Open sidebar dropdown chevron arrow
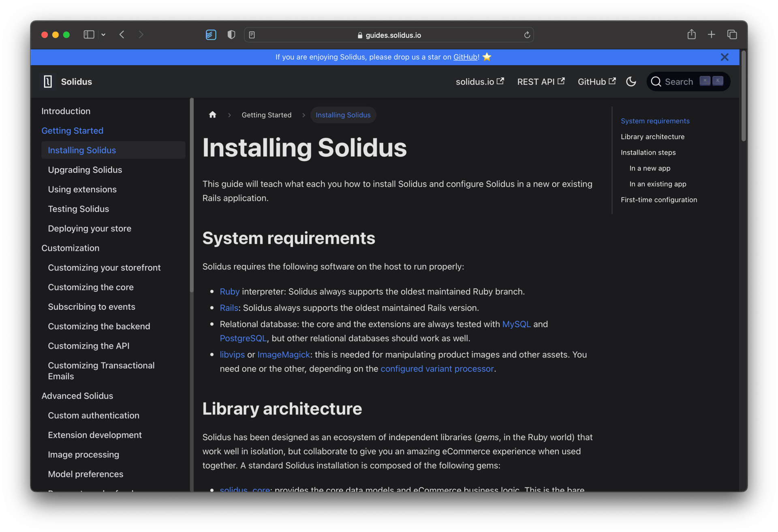The image size is (778, 532). point(104,35)
